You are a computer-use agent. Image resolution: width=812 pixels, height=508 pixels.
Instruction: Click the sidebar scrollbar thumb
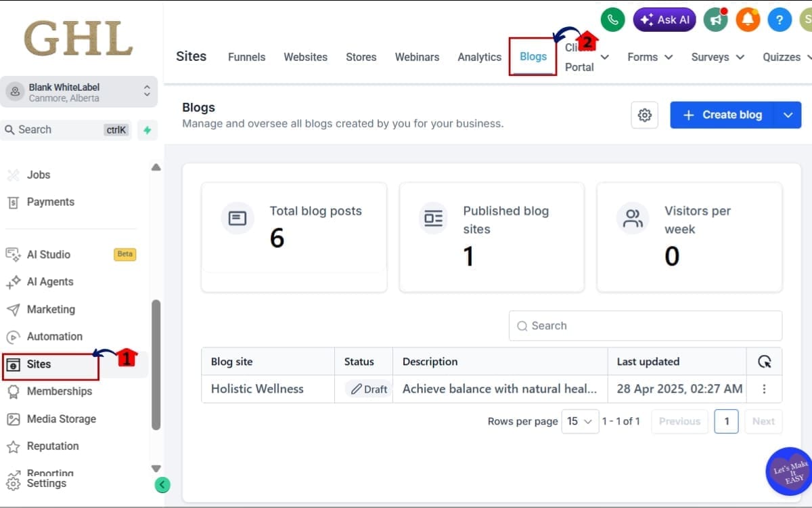(x=156, y=365)
